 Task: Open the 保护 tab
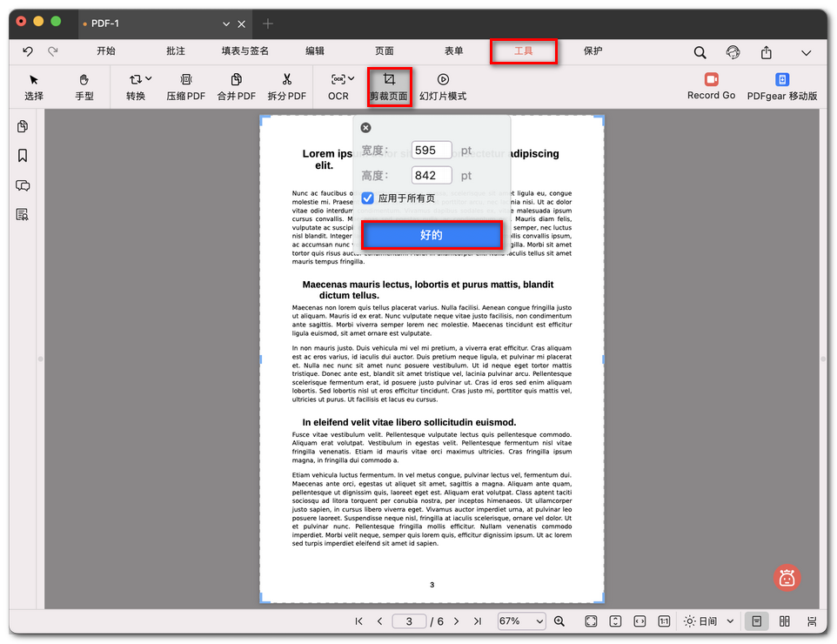[x=593, y=51]
